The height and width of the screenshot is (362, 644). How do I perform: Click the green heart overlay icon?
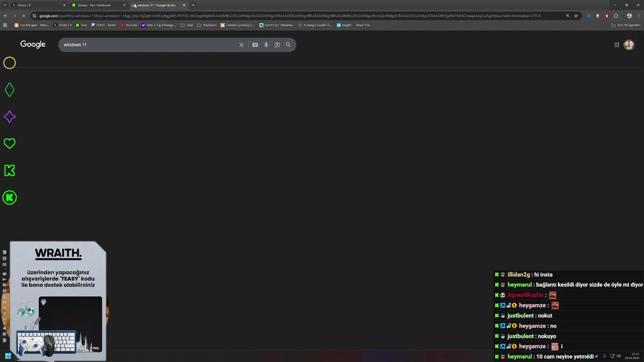click(x=10, y=144)
